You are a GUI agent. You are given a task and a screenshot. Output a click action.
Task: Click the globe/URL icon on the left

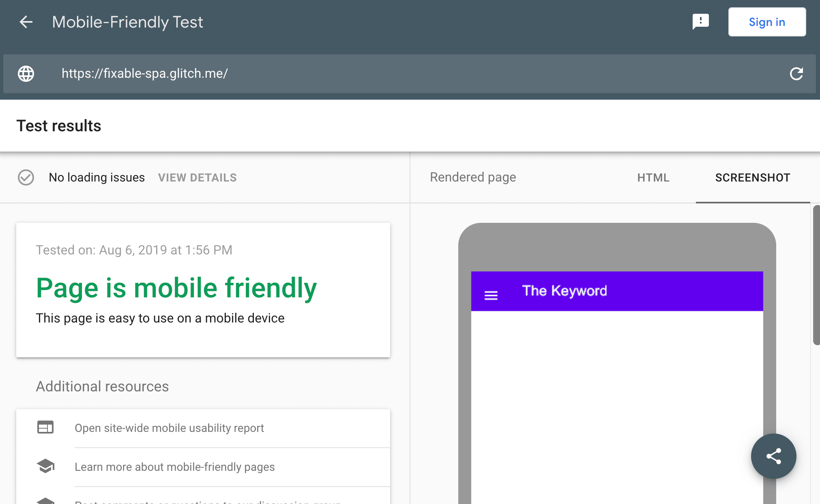click(25, 73)
